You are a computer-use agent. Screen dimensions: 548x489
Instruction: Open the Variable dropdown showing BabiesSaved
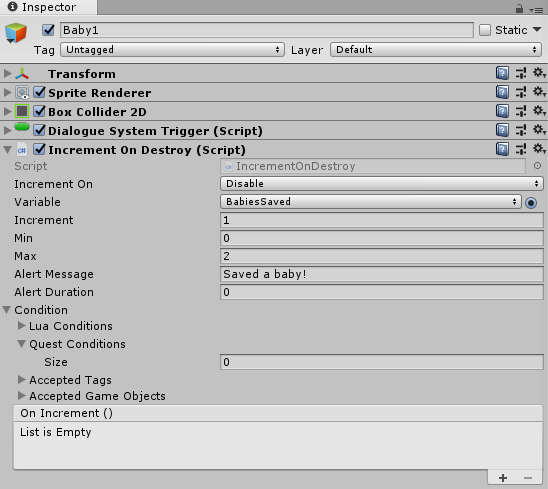click(x=371, y=202)
